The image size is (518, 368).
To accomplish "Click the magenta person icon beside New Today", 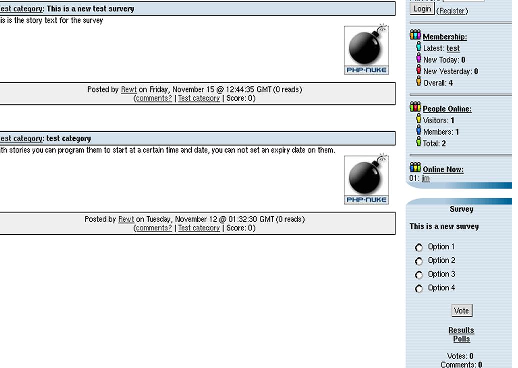I will click(x=419, y=58).
